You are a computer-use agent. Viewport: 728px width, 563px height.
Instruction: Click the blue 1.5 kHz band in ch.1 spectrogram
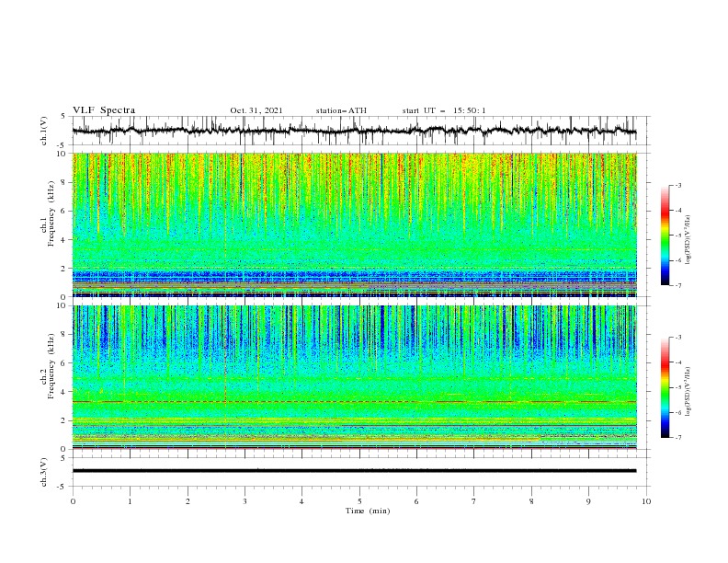[354, 274]
